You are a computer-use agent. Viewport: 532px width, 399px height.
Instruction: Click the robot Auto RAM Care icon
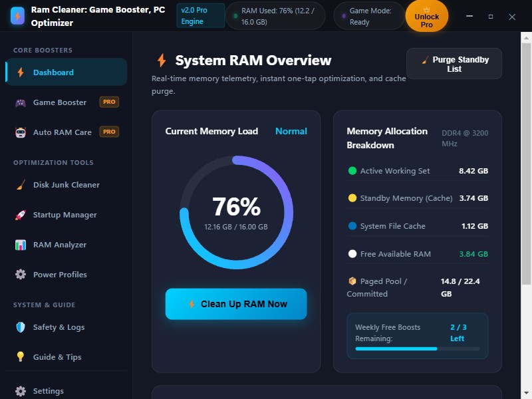[x=21, y=132]
